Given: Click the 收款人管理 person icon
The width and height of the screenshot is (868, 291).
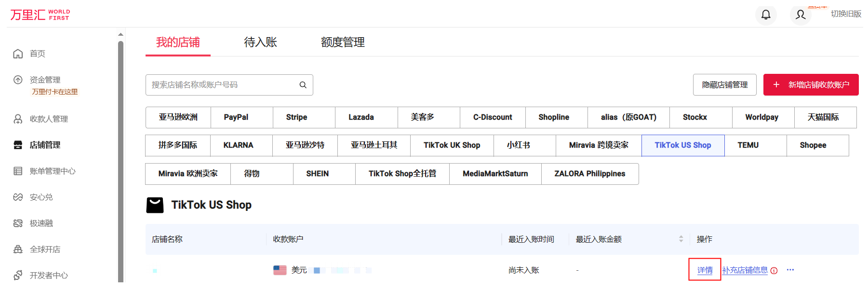Looking at the screenshot, I should (18, 119).
